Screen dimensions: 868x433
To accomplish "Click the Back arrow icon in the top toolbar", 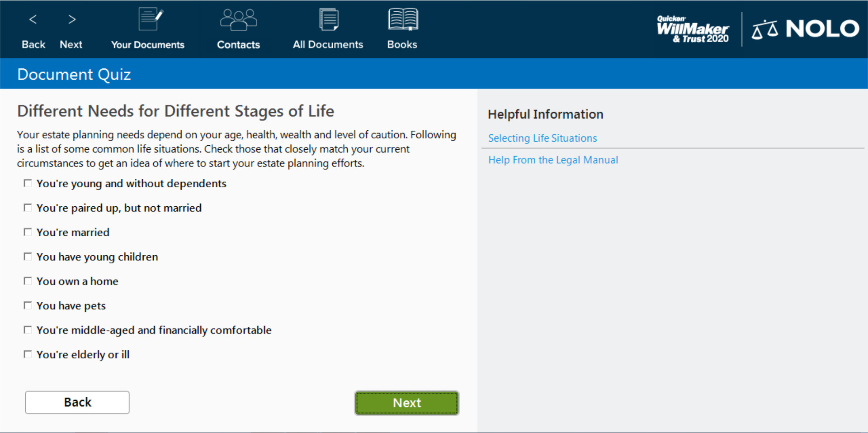I will point(33,19).
